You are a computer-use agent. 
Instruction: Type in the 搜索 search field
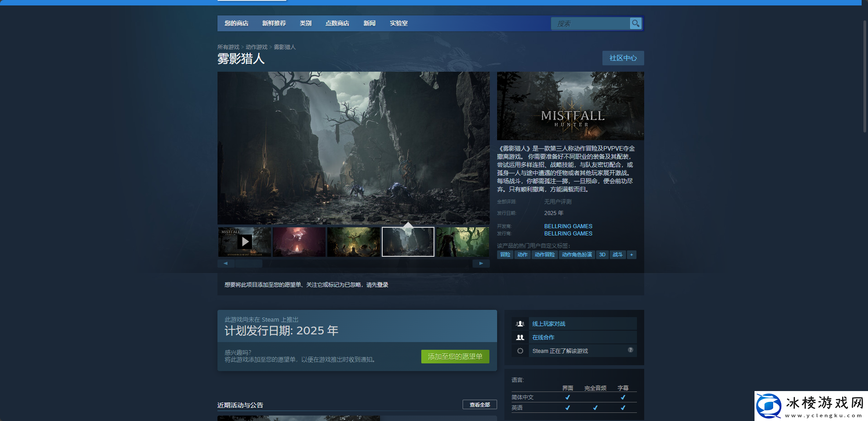[x=590, y=24]
